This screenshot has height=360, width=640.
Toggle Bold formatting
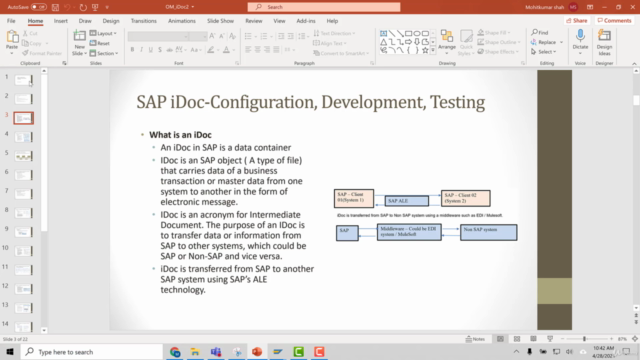132,50
